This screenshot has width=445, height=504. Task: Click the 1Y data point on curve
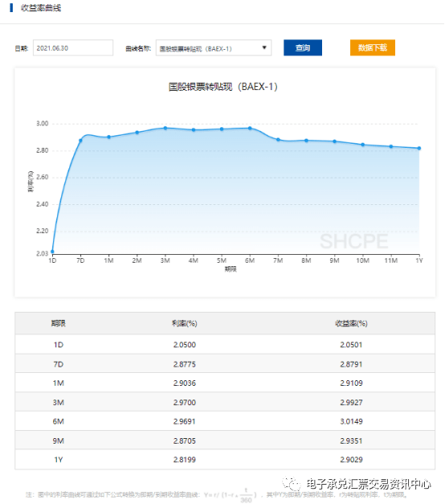click(x=419, y=148)
